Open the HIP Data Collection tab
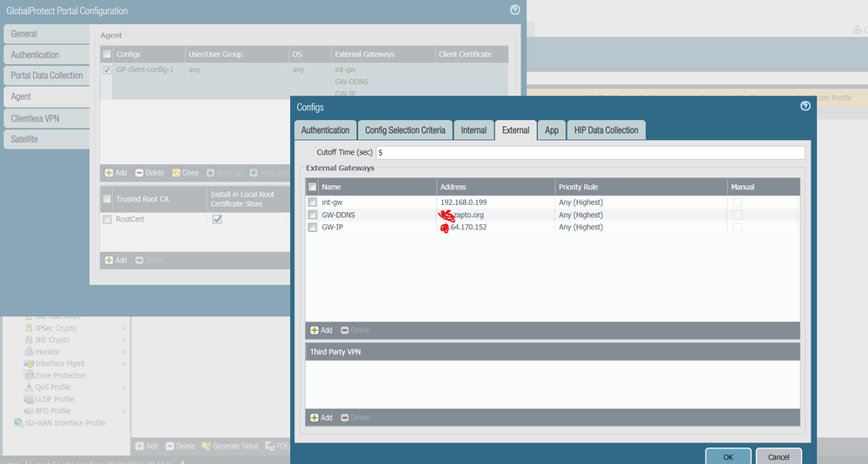Viewport: 868px width, 464px height. tap(606, 130)
